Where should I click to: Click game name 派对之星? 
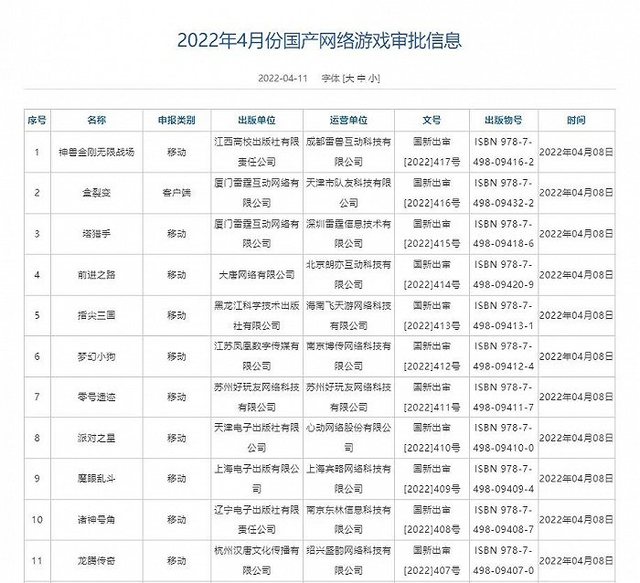[97, 438]
